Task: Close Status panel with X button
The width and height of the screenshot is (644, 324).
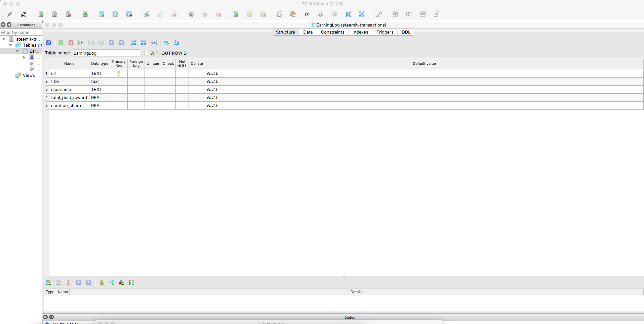Action: pyautogui.click(x=45, y=317)
